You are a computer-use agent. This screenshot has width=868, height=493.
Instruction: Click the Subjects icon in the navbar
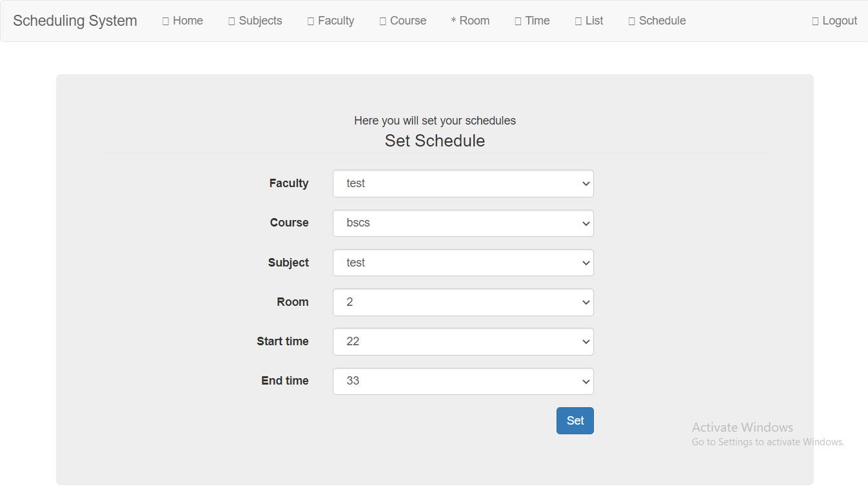point(231,20)
